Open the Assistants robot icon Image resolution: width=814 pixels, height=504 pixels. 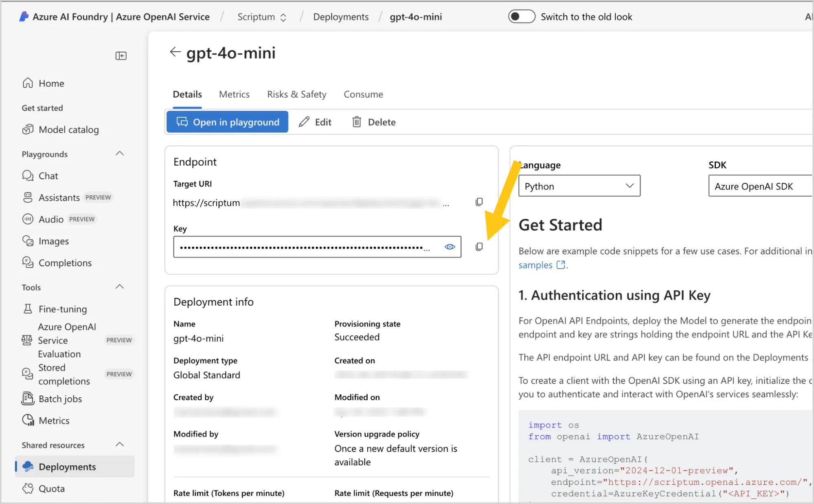point(28,197)
